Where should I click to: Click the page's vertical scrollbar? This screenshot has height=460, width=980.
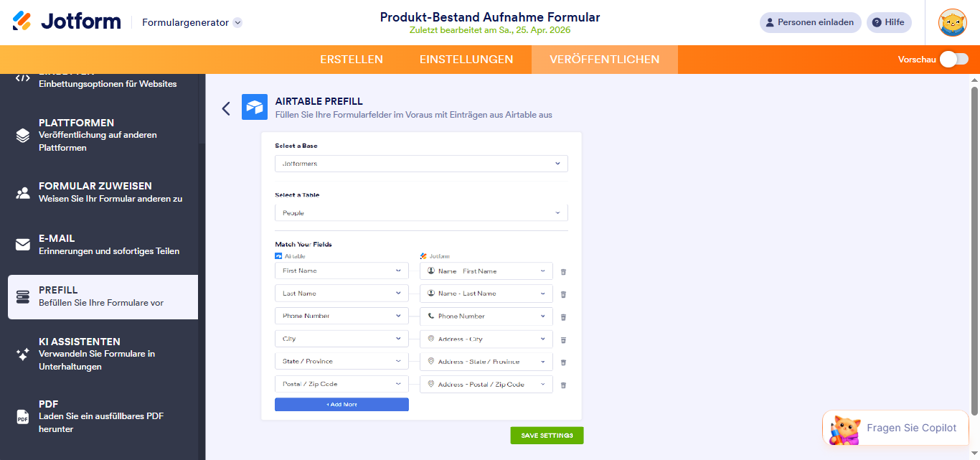coord(974,251)
